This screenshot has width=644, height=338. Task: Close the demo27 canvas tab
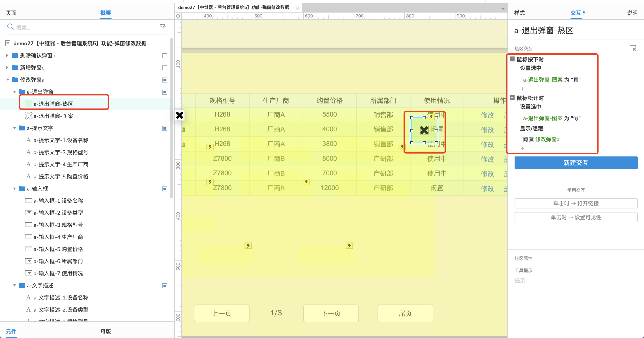point(298,8)
